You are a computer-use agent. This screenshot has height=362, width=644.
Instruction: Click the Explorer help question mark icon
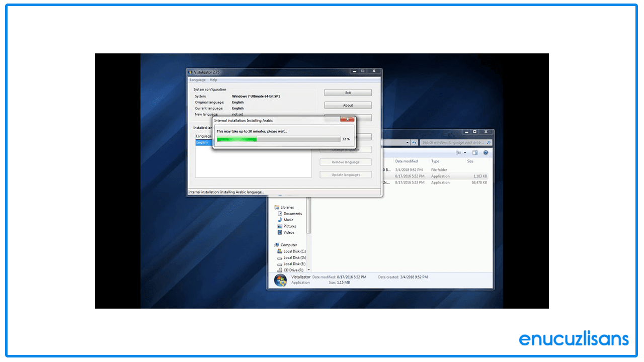click(x=486, y=152)
